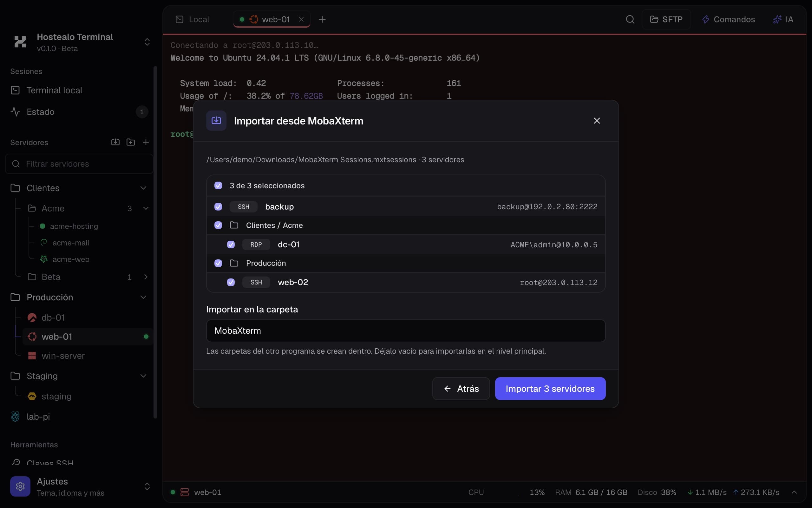Open a new tab with plus icon

[322, 19]
